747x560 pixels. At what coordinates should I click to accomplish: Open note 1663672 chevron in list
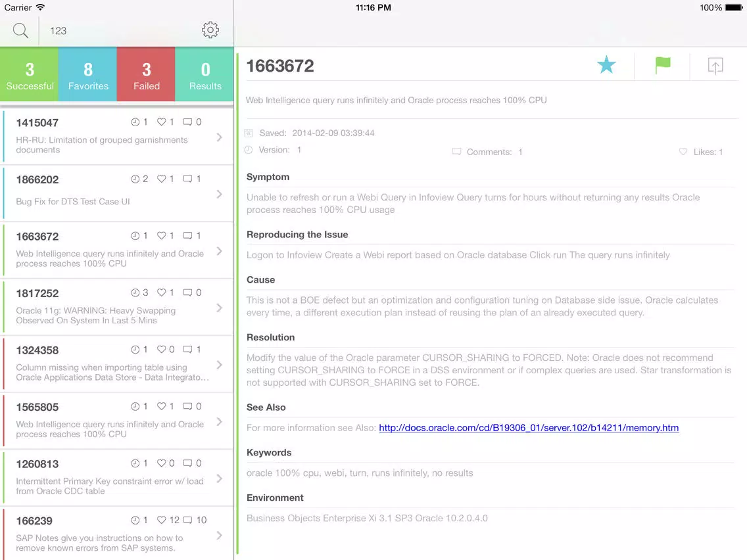click(x=219, y=251)
